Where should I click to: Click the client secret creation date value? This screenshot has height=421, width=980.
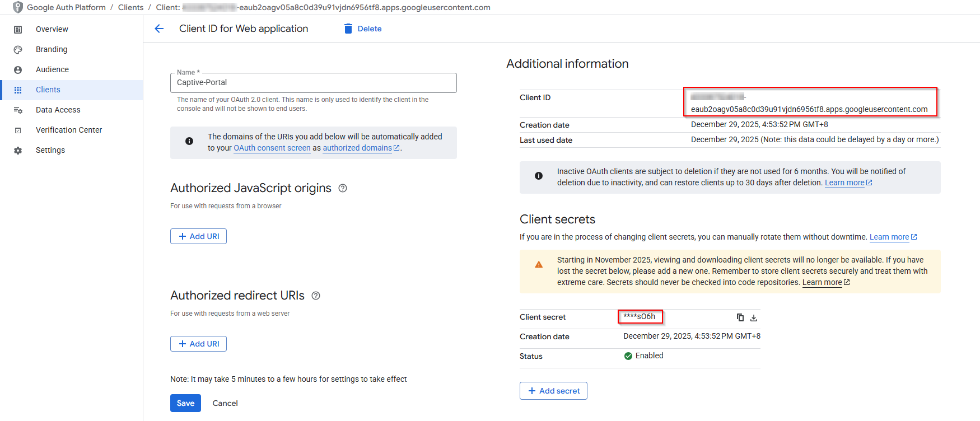click(692, 336)
